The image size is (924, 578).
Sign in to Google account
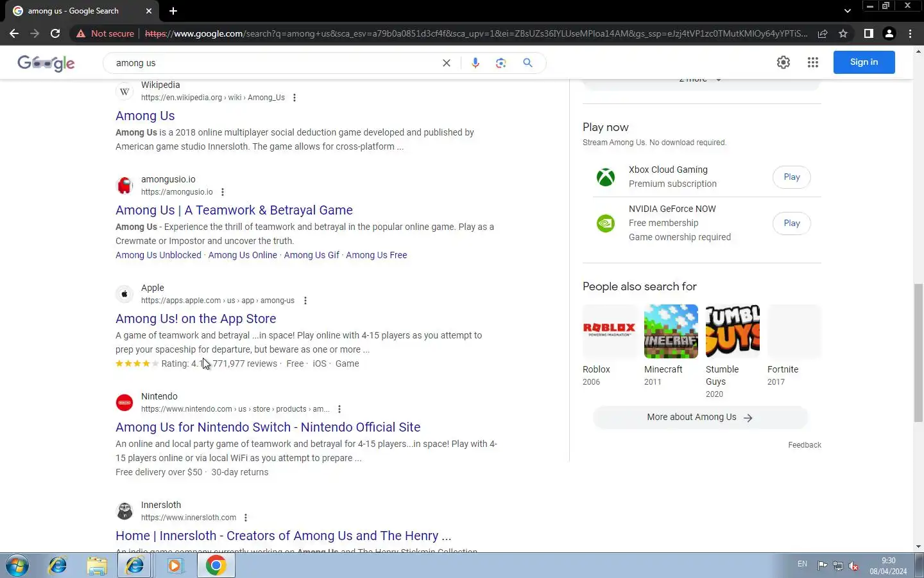click(x=864, y=62)
